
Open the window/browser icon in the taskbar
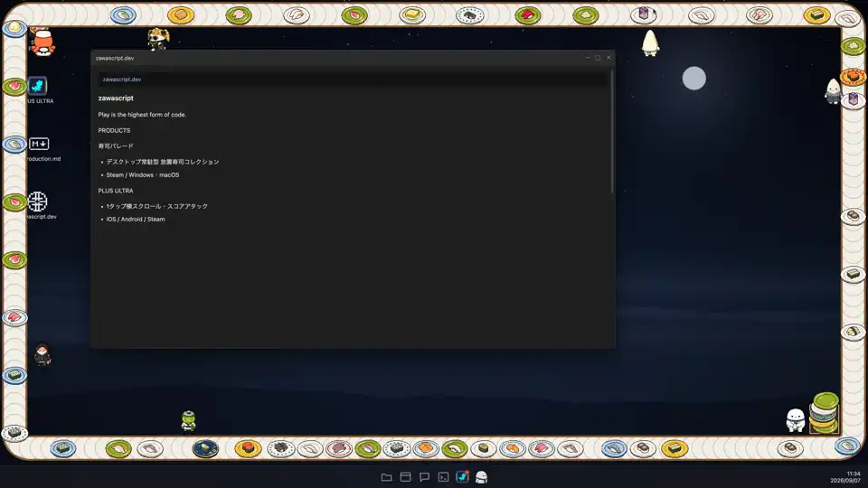405,477
